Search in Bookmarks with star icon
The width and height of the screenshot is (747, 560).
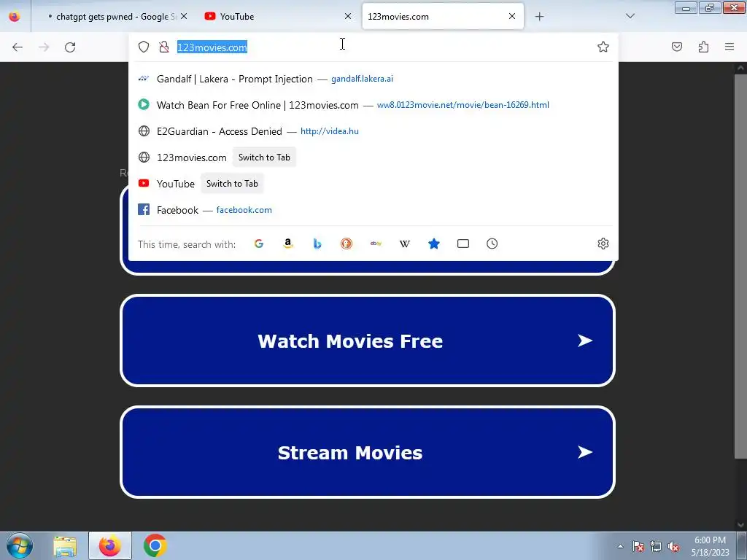point(434,244)
